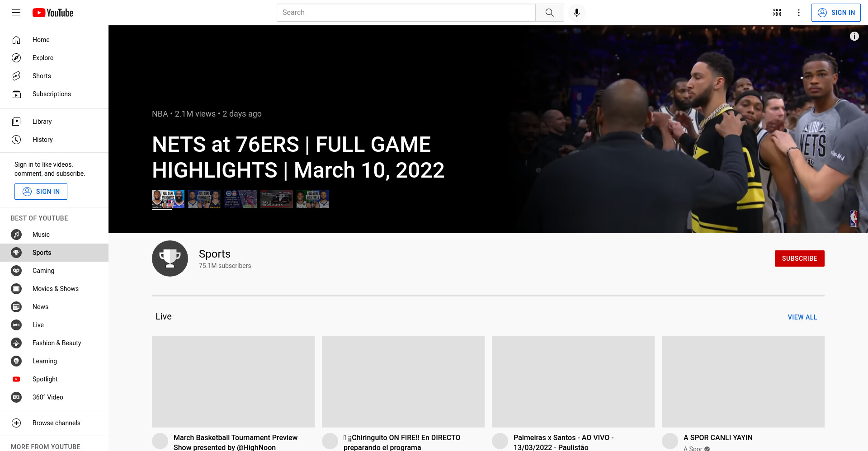Click Palmeiras x Santos AO VIVO title
This screenshot has height=451, width=868.
564,442
